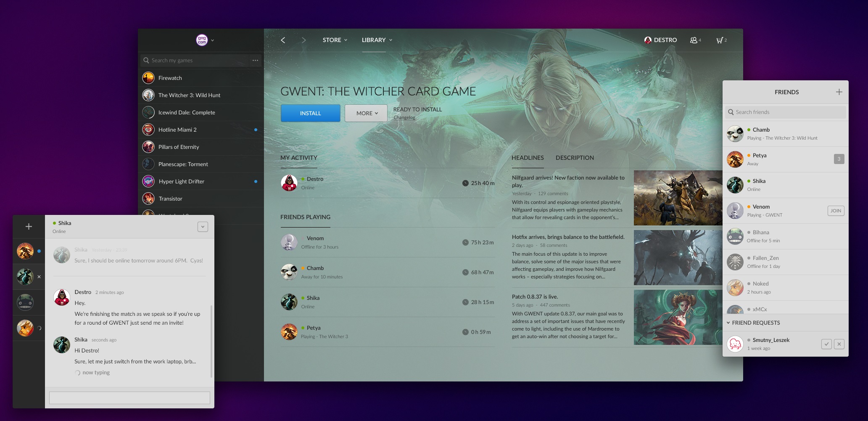
Task: Click Venom avatar in Friends Playing
Action: [x=289, y=242]
